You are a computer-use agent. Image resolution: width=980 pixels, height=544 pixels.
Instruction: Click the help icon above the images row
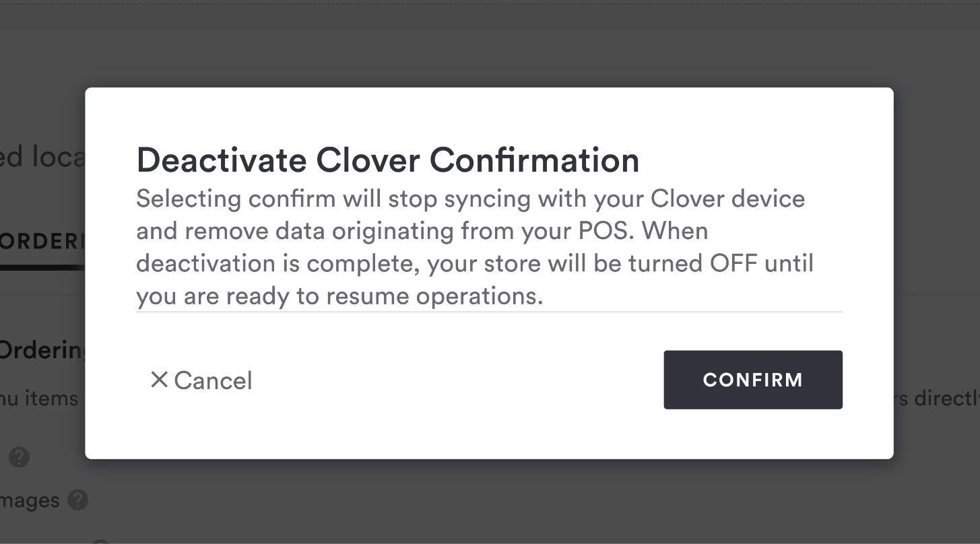19,458
